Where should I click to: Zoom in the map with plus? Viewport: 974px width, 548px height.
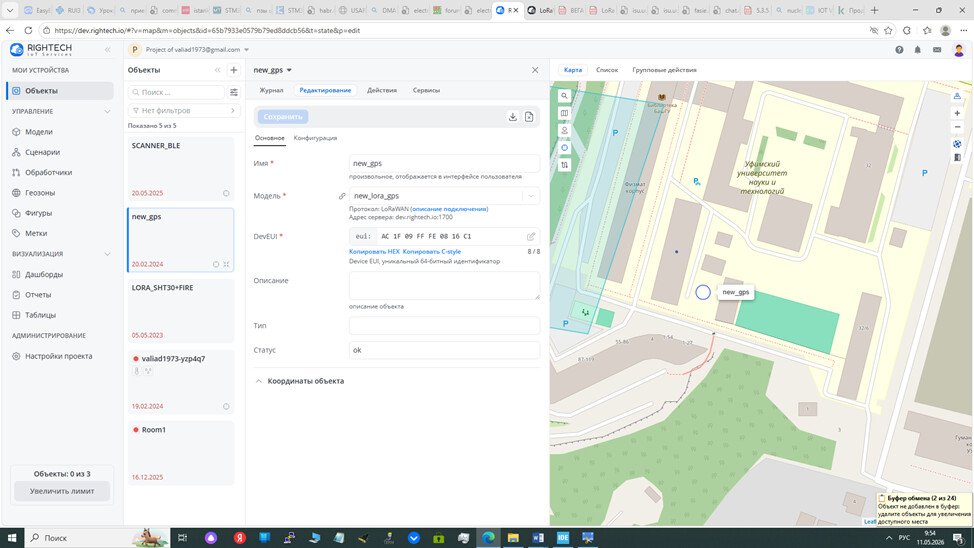[x=957, y=113]
